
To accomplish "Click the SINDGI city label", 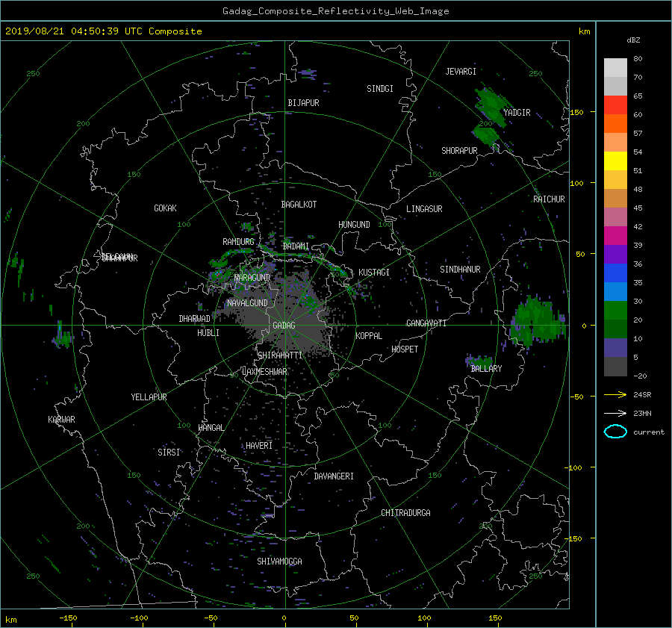I will (x=380, y=89).
